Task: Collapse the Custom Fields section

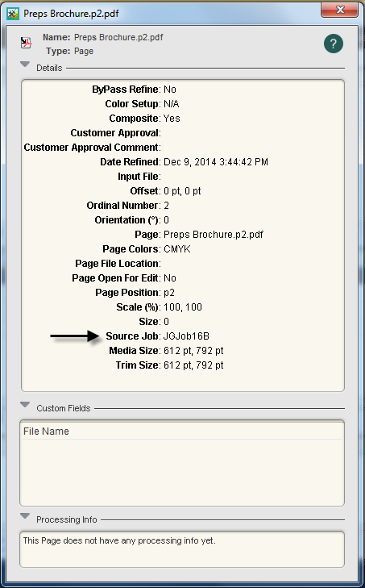Action: click(25, 405)
